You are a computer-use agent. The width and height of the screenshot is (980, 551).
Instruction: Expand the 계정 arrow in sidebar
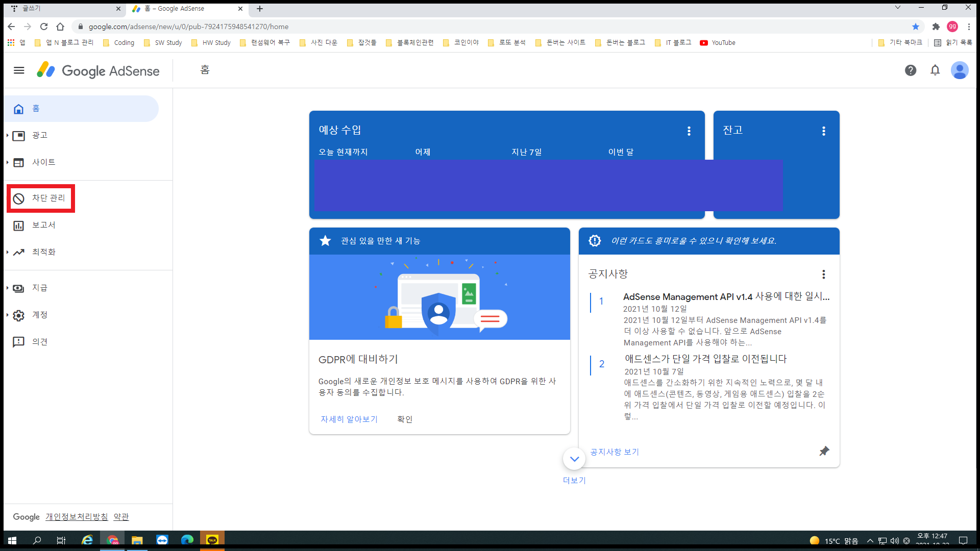click(7, 315)
